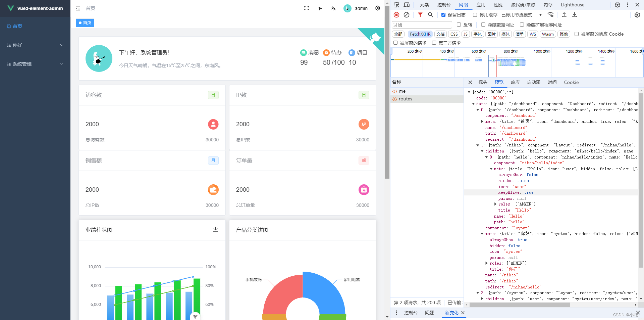Switch to 标头 Headers tab
Viewport: 644px width, 320px height.
pyautogui.click(x=483, y=82)
